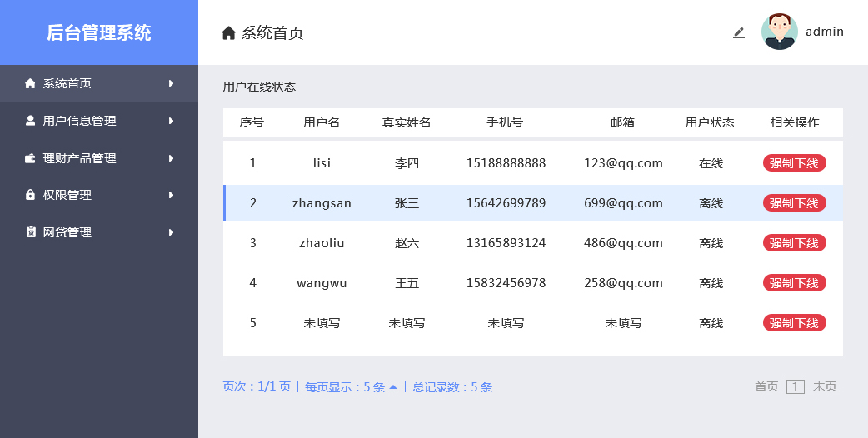Click 强制下线 for user zhaoliu
The width and height of the screenshot is (868, 438).
[x=794, y=243]
